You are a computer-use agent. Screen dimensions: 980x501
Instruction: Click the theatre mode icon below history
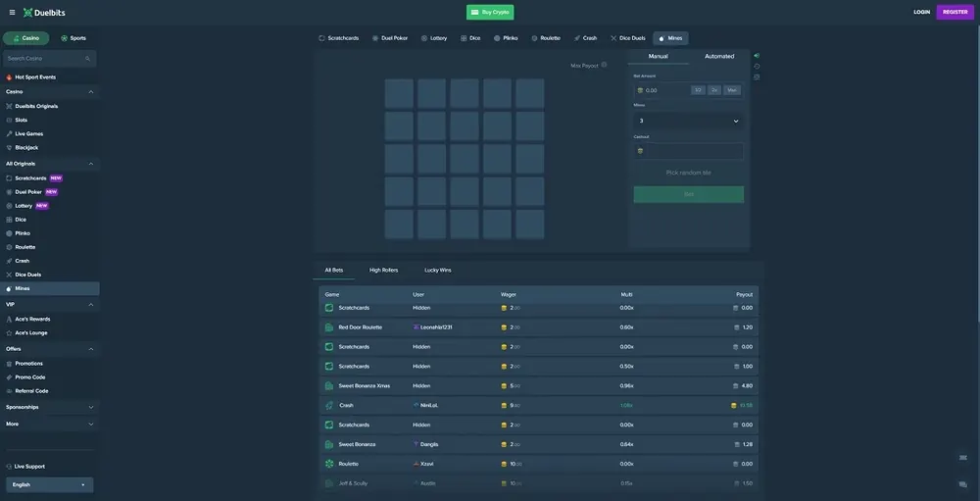[757, 77]
